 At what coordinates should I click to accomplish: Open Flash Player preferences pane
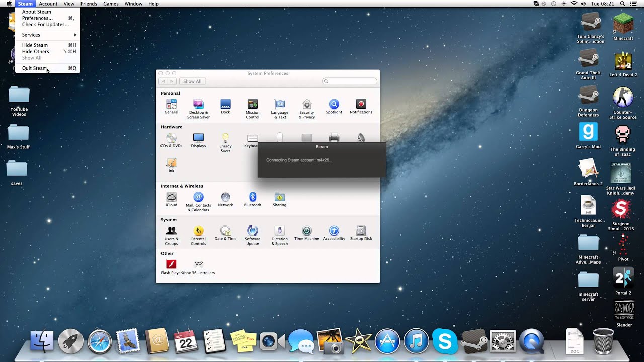click(x=171, y=267)
